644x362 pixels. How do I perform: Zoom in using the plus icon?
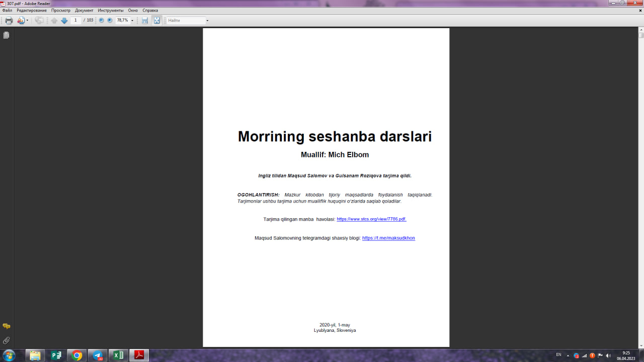pyautogui.click(x=109, y=20)
